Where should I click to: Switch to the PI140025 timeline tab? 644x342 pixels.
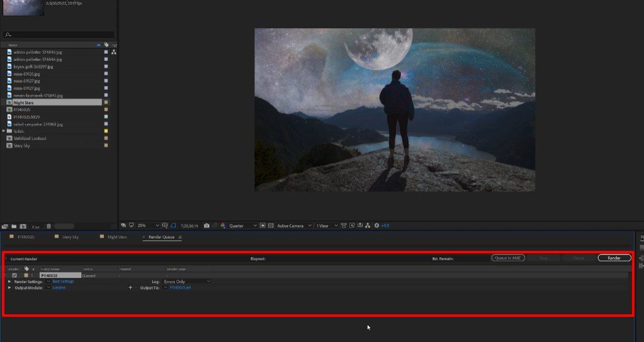pos(26,237)
